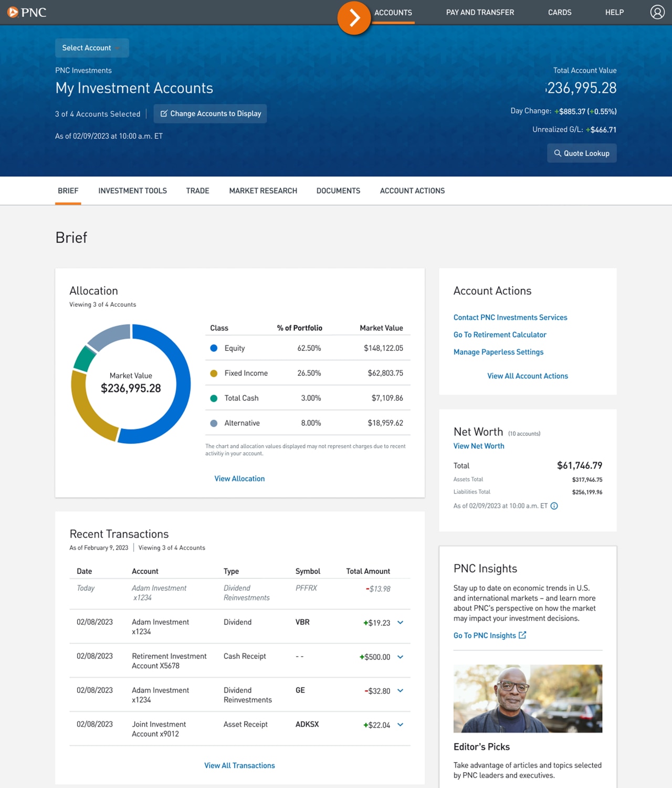Click View All Transactions
The image size is (672, 788).
click(239, 765)
